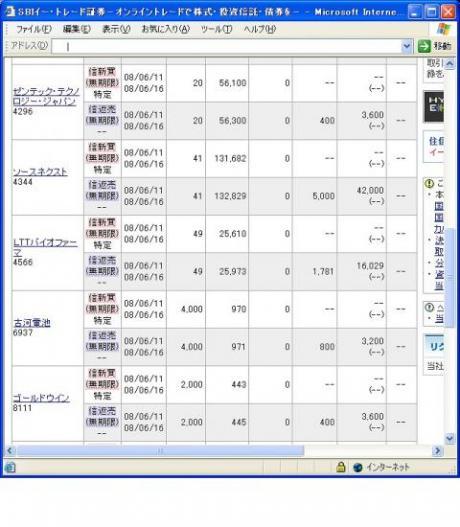Click the page icon in status bar

point(10,467)
